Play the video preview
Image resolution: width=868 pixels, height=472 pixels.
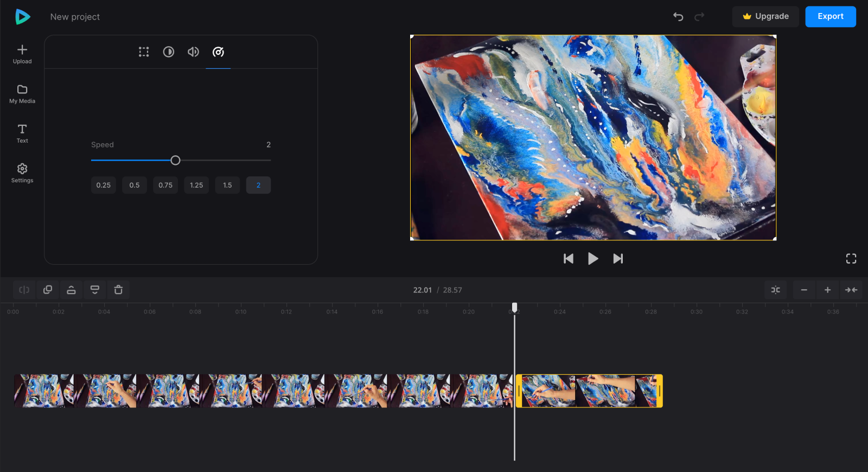pyautogui.click(x=593, y=259)
